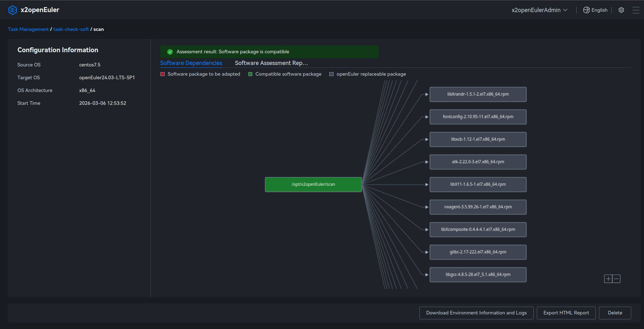This screenshot has width=644, height=329.
Task: Toggle the red 'Software package to be adapted' legend
Action: click(163, 74)
